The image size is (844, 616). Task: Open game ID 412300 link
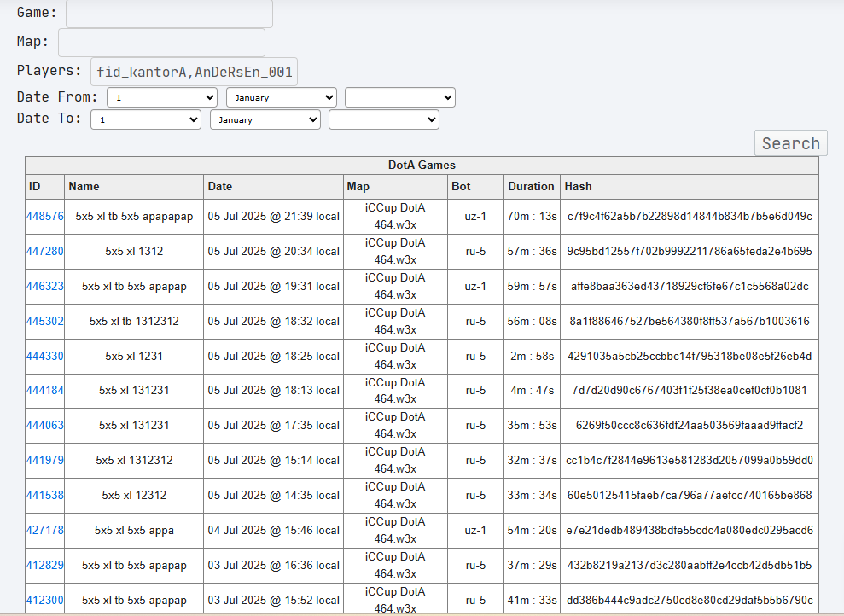point(44,600)
